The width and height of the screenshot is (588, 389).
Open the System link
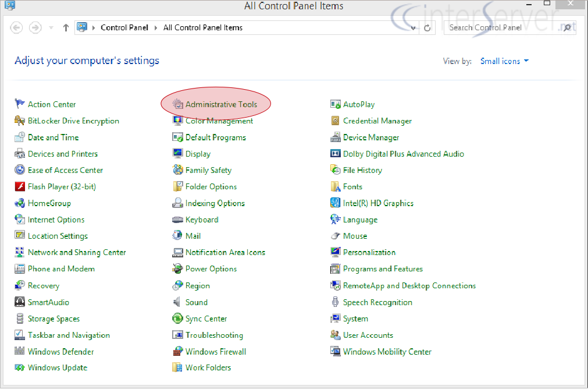[x=355, y=319]
